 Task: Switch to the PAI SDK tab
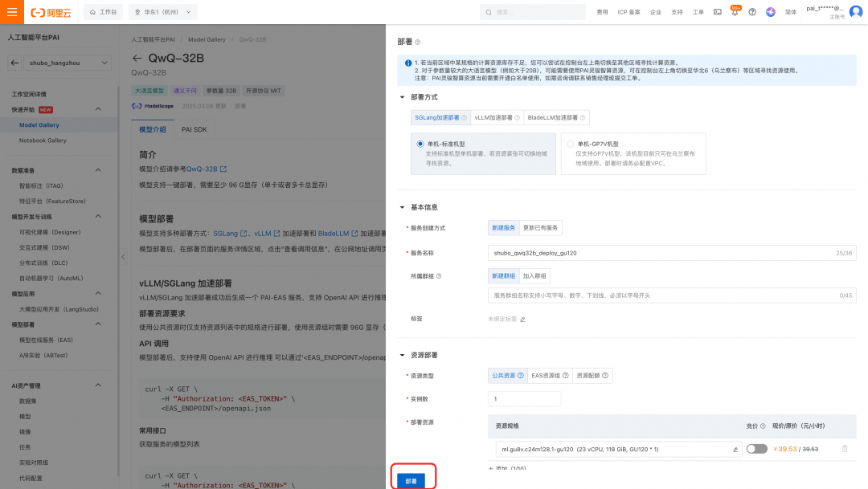pos(194,129)
